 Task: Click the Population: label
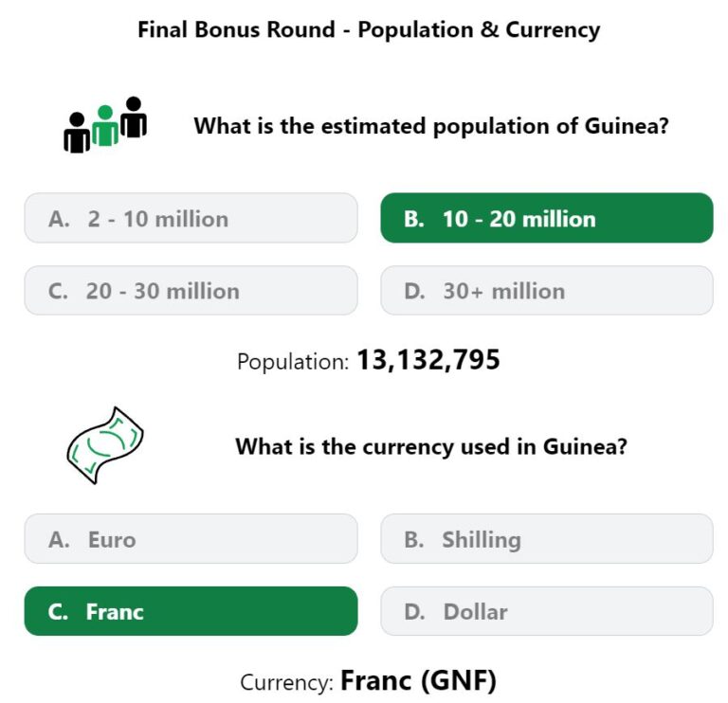293,362
